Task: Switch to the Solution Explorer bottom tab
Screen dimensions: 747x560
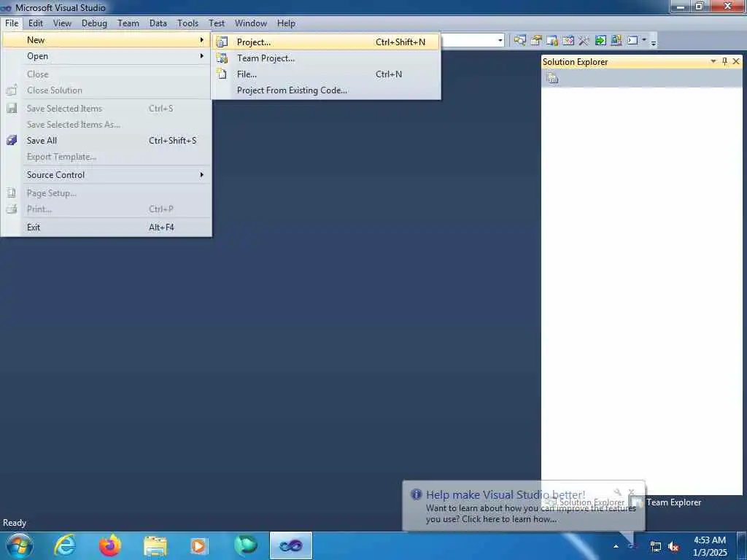Action: pos(585,502)
